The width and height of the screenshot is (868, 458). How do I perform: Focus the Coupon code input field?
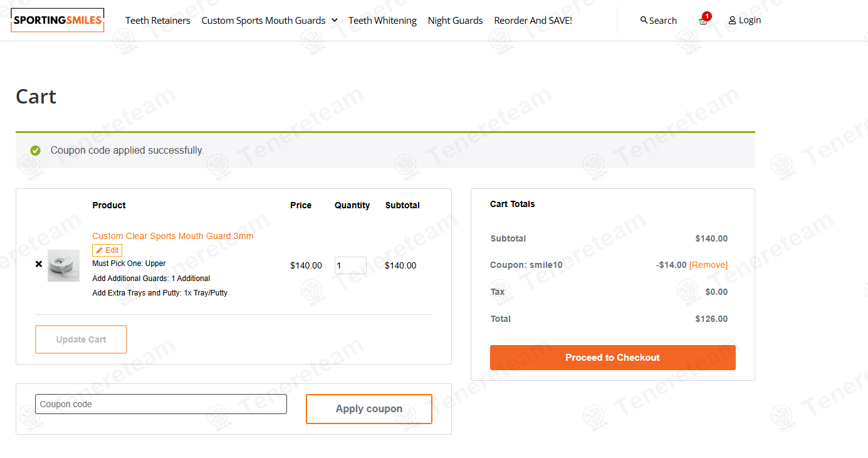pyautogui.click(x=161, y=404)
